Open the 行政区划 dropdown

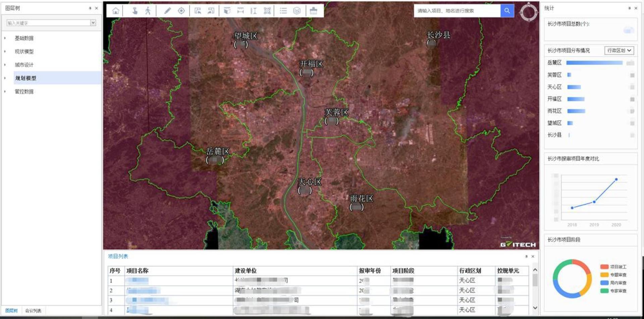(619, 50)
